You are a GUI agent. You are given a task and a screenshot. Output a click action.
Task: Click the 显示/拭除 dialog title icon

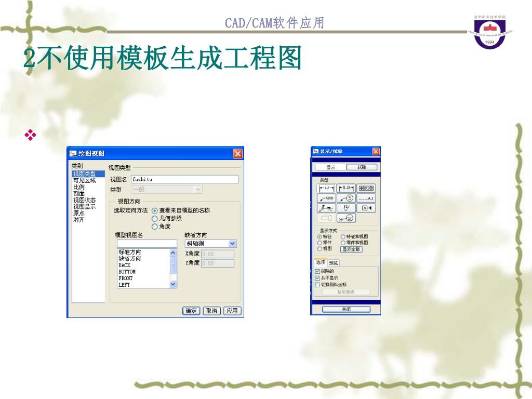pyautogui.click(x=315, y=151)
